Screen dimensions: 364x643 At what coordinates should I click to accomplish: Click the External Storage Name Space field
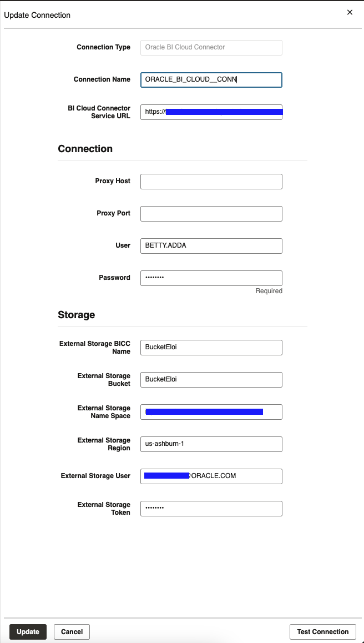(211, 411)
